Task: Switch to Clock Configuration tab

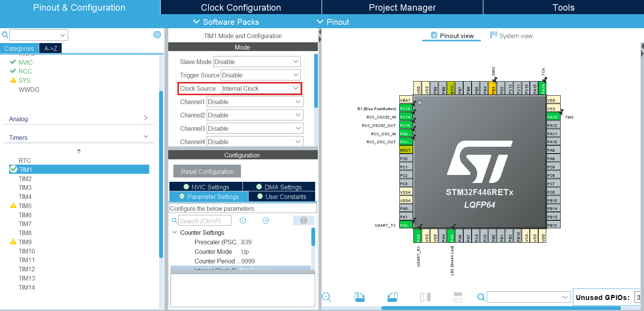Action: [241, 7]
